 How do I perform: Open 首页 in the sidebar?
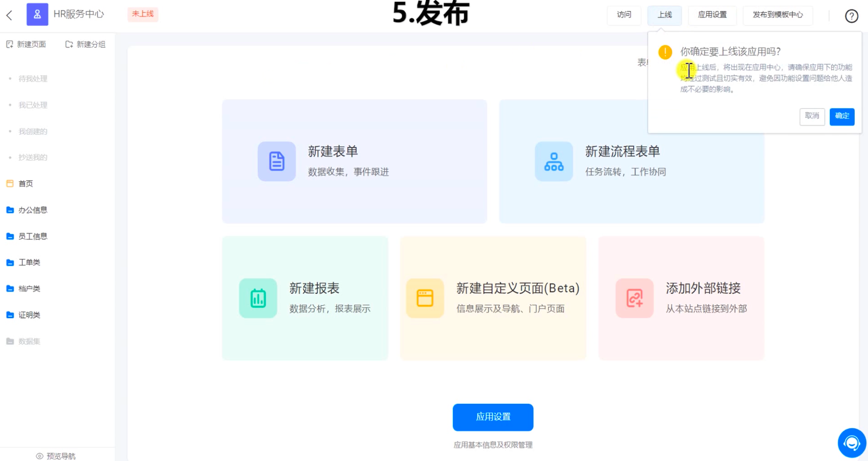(x=26, y=184)
